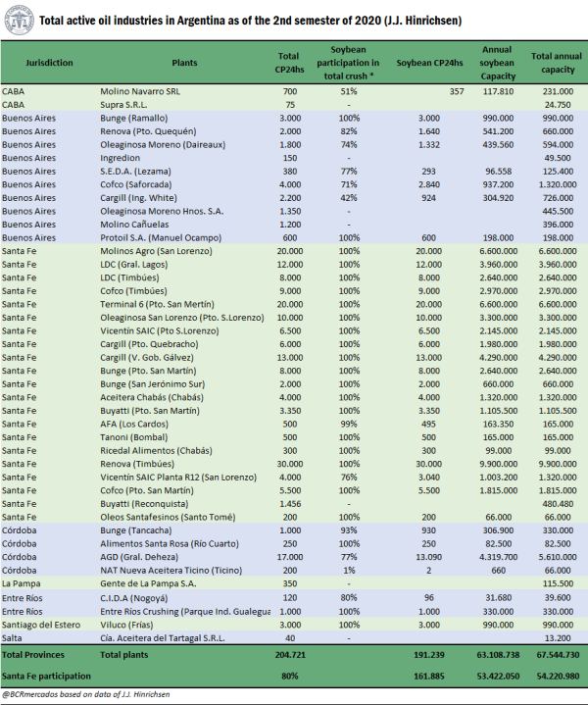Viewport: 588px width, 705px height.
Task: Click the 'Salta' jurisdiction cell
Action: coord(12,638)
